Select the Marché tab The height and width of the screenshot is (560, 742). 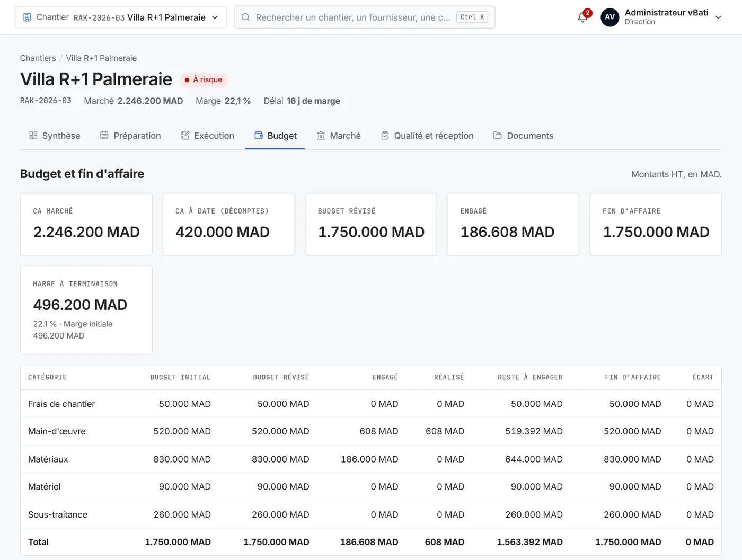(339, 136)
